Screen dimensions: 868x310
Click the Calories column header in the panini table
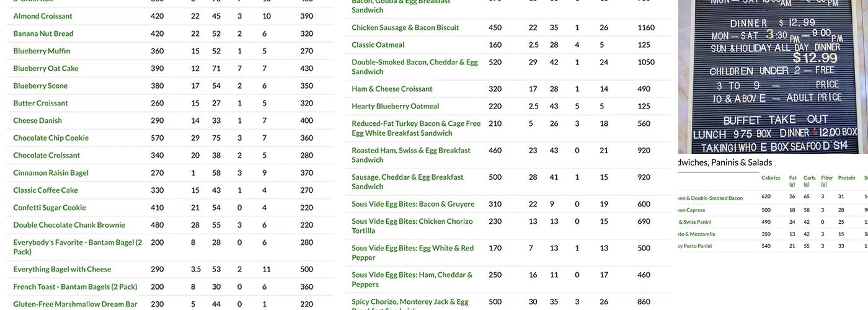[x=771, y=178]
